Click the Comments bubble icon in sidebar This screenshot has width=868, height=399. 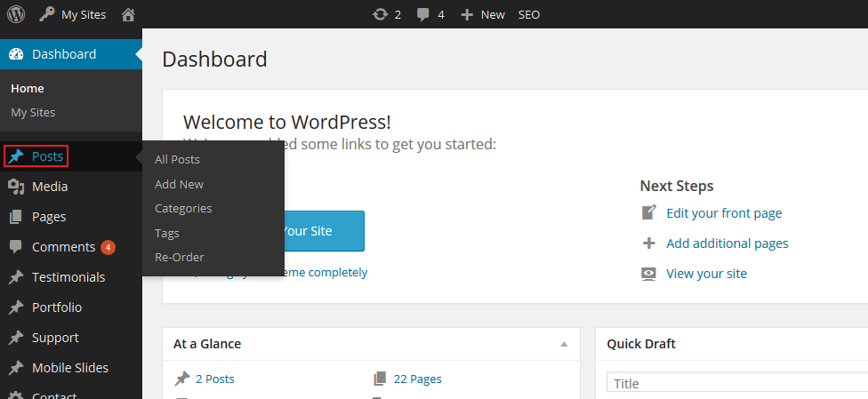(15, 247)
